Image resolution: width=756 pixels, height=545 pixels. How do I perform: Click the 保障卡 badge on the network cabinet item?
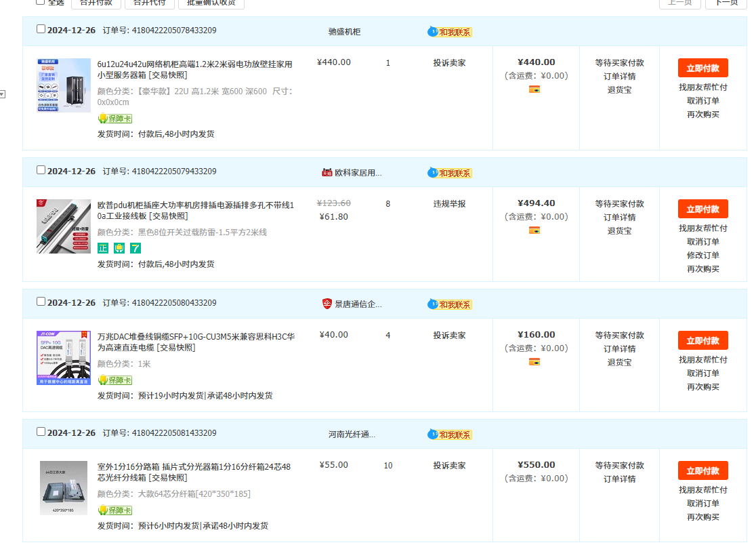(x=115, y=119)
